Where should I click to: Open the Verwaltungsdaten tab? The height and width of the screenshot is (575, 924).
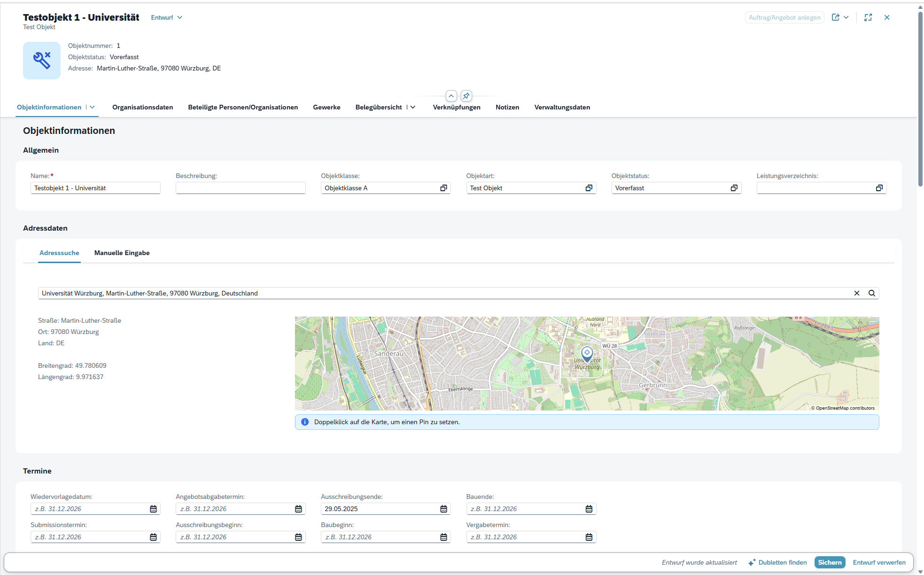click(562, 107)
